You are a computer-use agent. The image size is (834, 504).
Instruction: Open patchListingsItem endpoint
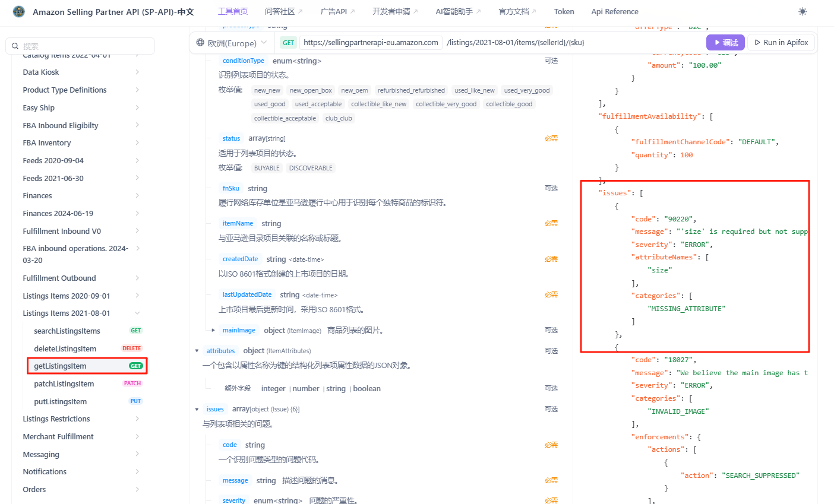tap(87, 383)
